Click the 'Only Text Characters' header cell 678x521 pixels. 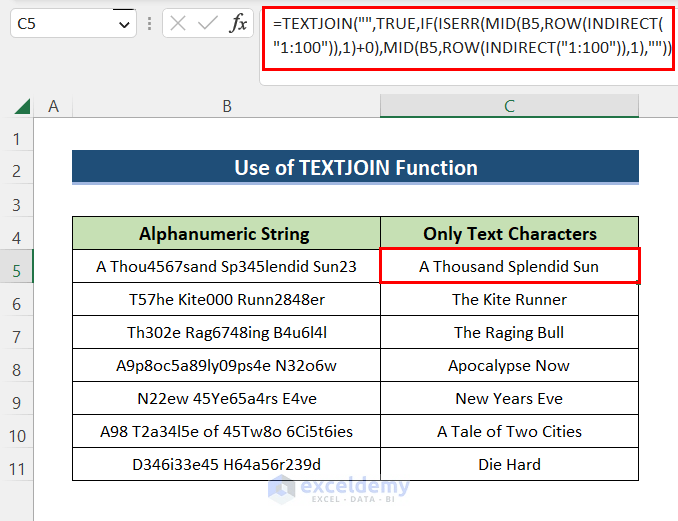tap(509, 233)
